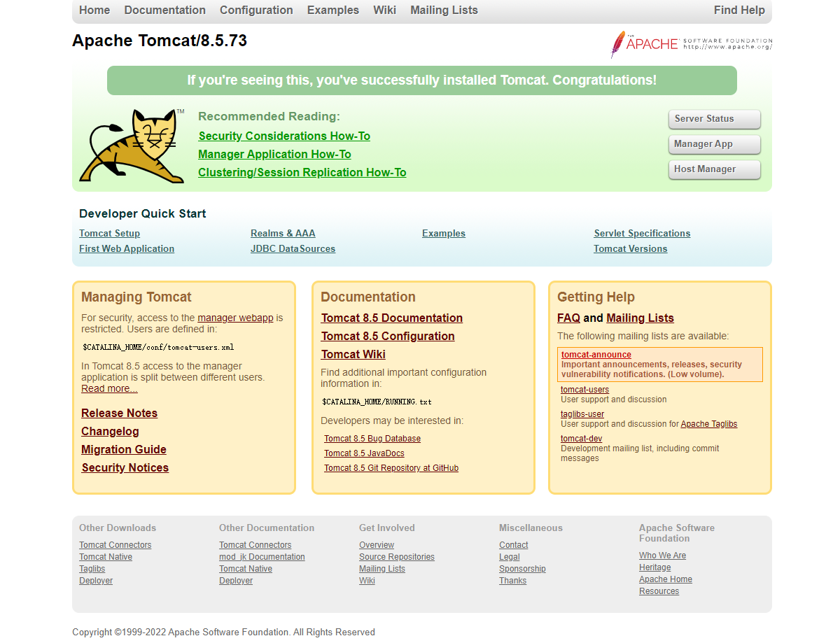The image size is (840, 643).
Task: Open Contact link under Miscellaneous
Action: [x=514, y=545]
